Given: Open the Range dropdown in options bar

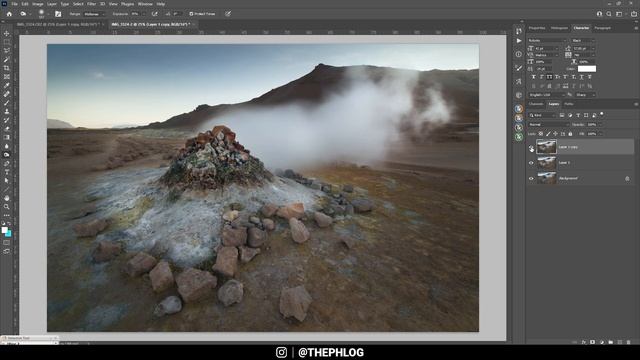Looking at the screenshot, I should coord(94,14).
